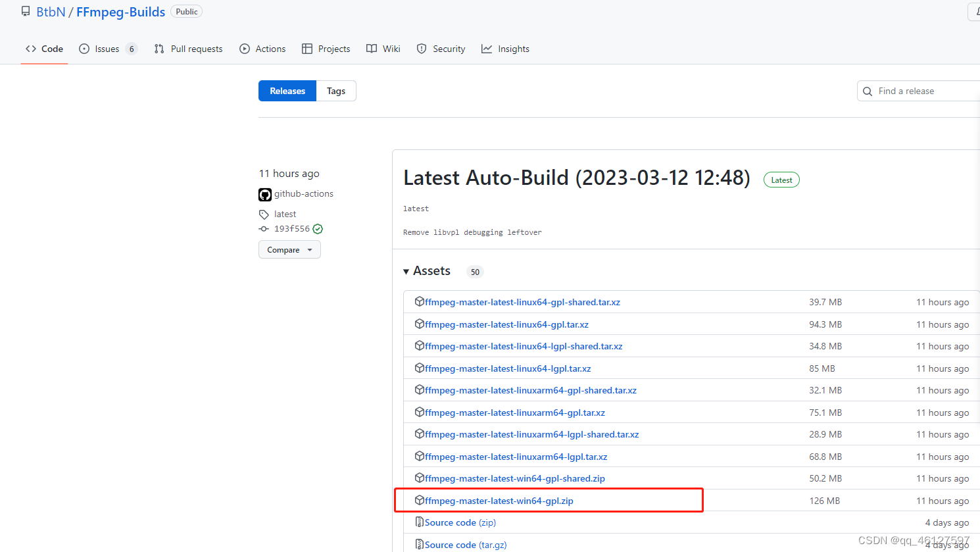
Task: Click package icon of linux64-gpl.tar.xz
Action: [420, 324]
